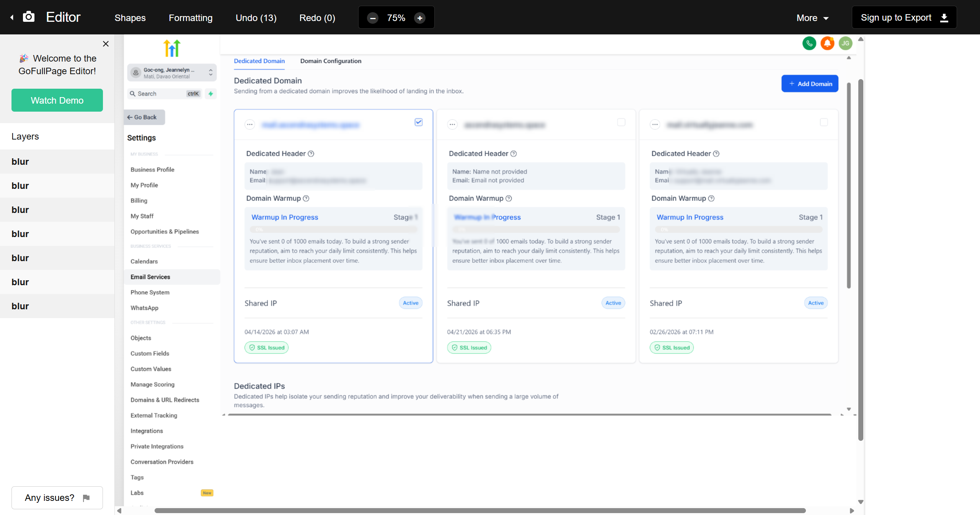Click the Warmup In Progress text in the third card
980x515 pixels.
coord(690,217)
